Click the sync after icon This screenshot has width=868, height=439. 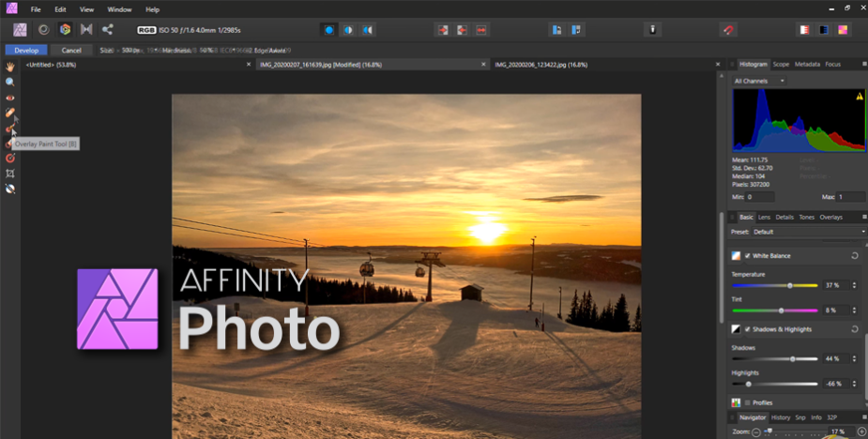tap(463, 30)
